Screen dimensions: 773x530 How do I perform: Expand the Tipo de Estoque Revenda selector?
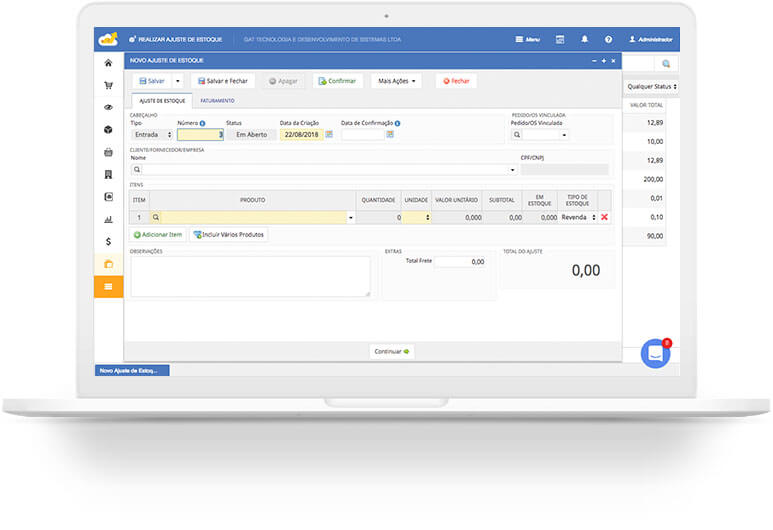578,217
